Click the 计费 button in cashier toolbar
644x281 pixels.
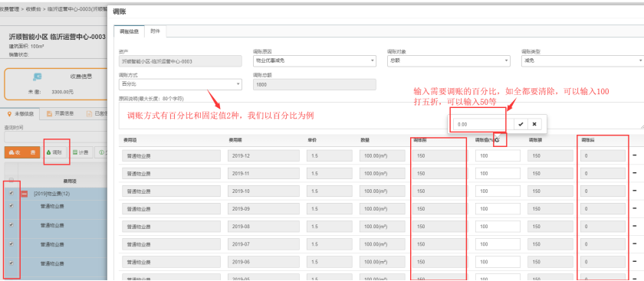(80, 152)
